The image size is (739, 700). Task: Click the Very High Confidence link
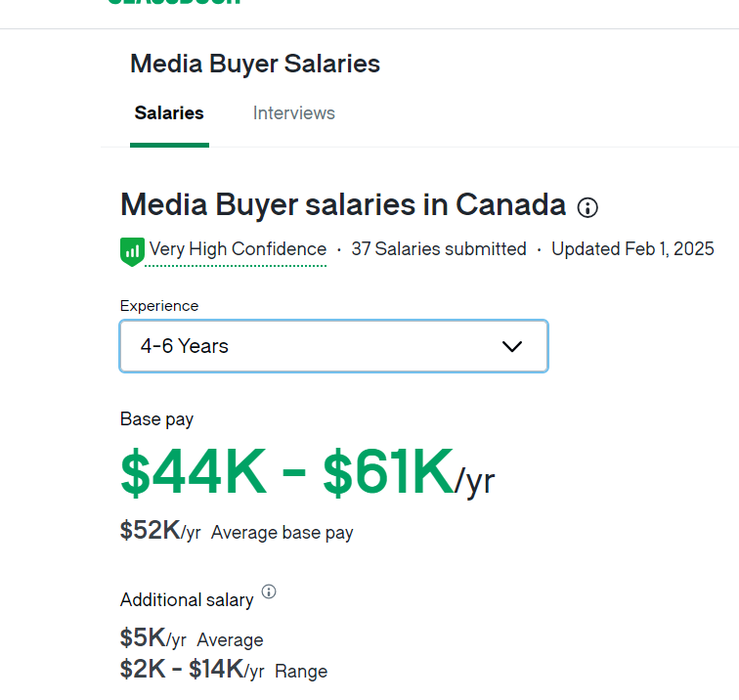[x=238, y=249]
